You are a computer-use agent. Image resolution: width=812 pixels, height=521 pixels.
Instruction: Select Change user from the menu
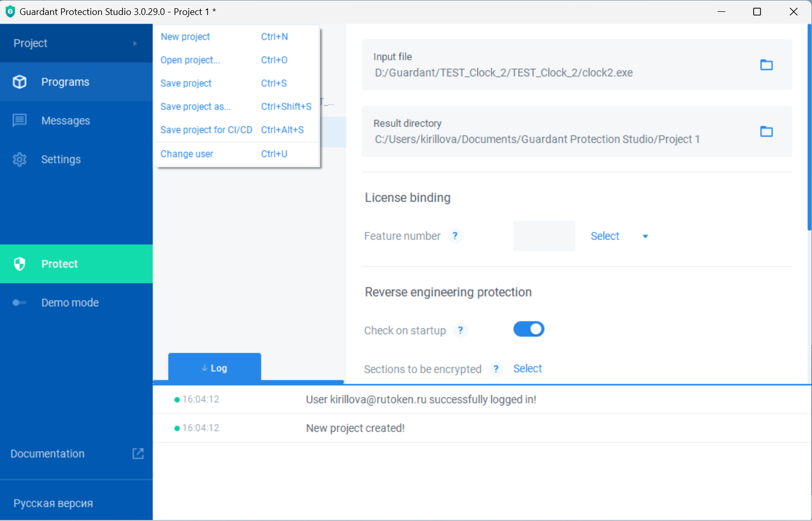point(187,154)
